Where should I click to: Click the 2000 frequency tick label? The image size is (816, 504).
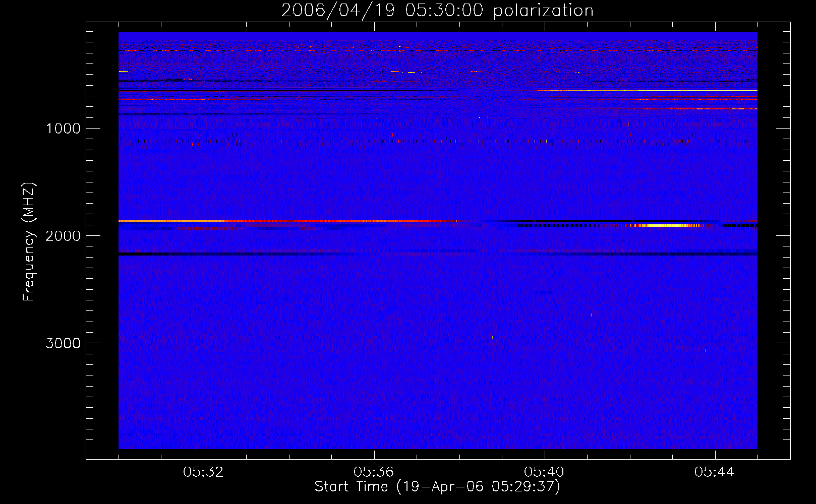pos(64,236)
